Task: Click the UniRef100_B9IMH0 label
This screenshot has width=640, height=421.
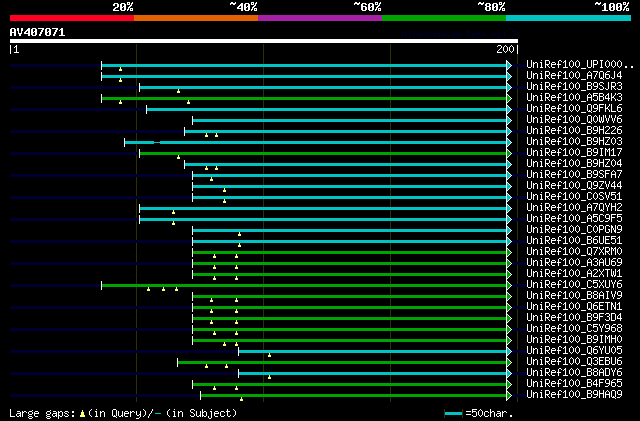Action: (574, 340)
